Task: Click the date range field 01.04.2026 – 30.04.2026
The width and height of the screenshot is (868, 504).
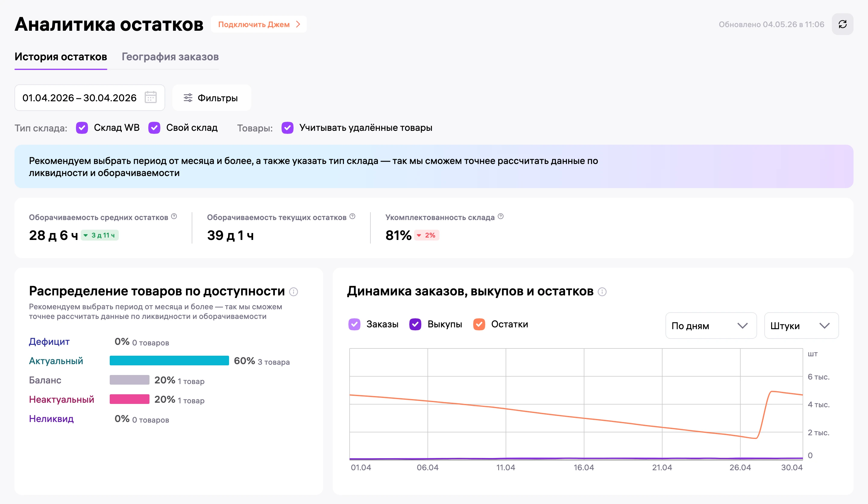Action: pos(90,98)
